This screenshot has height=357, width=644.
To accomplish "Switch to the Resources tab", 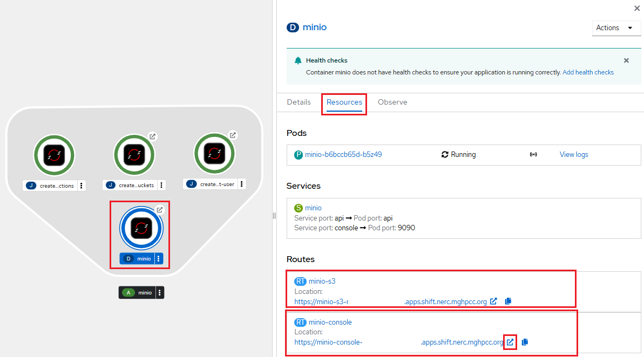I will pyautogui.click(x=344, y=102).
